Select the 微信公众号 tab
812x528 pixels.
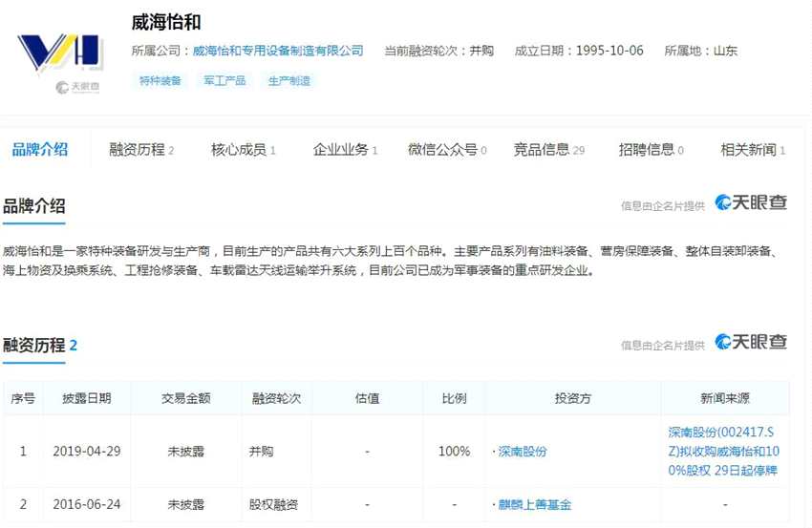(447, 150)
